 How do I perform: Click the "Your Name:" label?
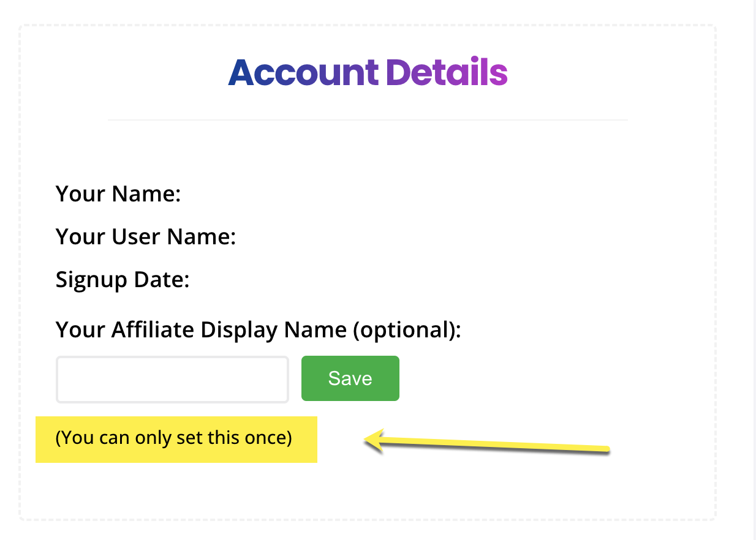coord(118,194)
